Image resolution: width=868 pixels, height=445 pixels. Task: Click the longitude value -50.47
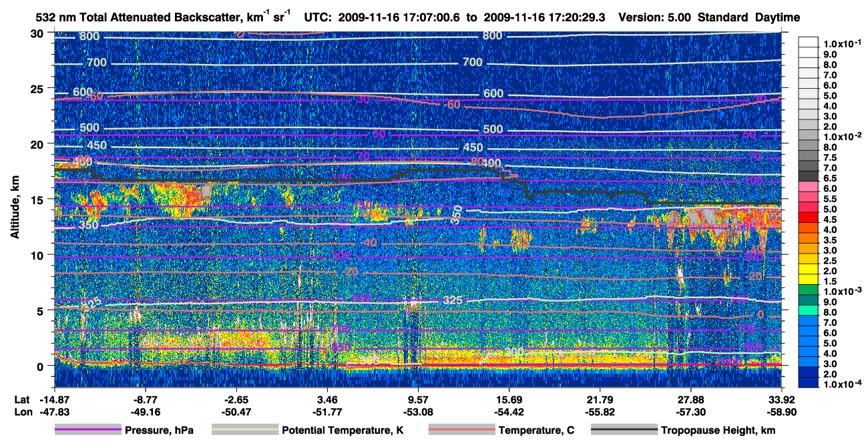tap(236, 412)
